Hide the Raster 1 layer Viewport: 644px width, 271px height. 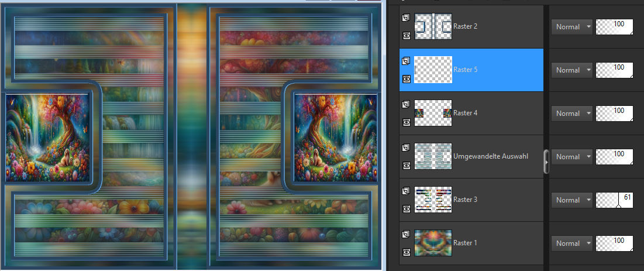(407, 252)
